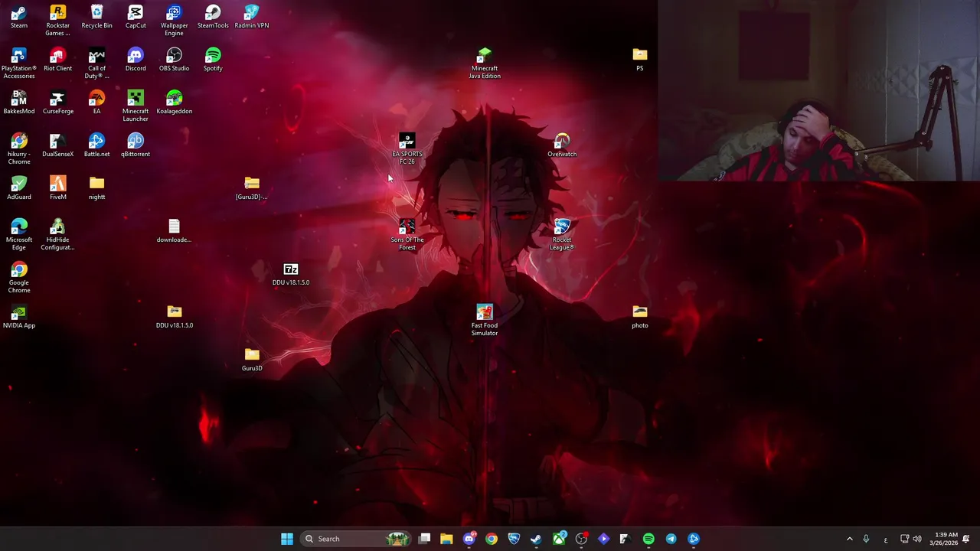Open OBS Studio from taskbar

(581, 539)
